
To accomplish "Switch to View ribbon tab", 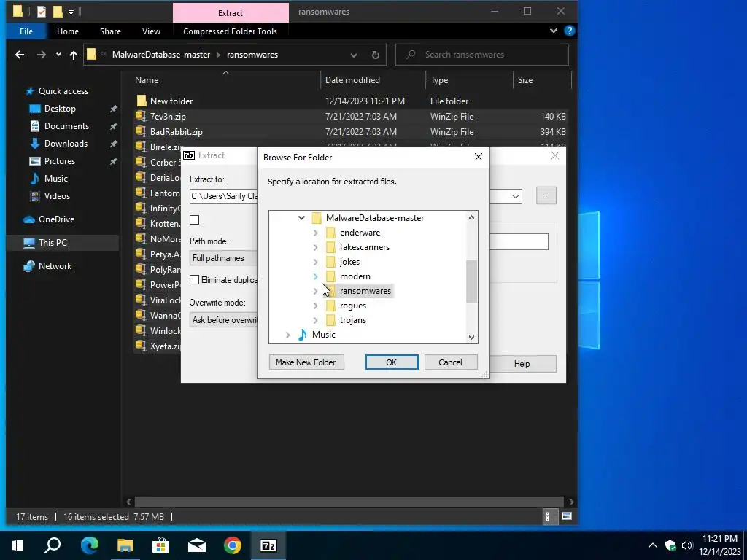I will click(151, 31).
